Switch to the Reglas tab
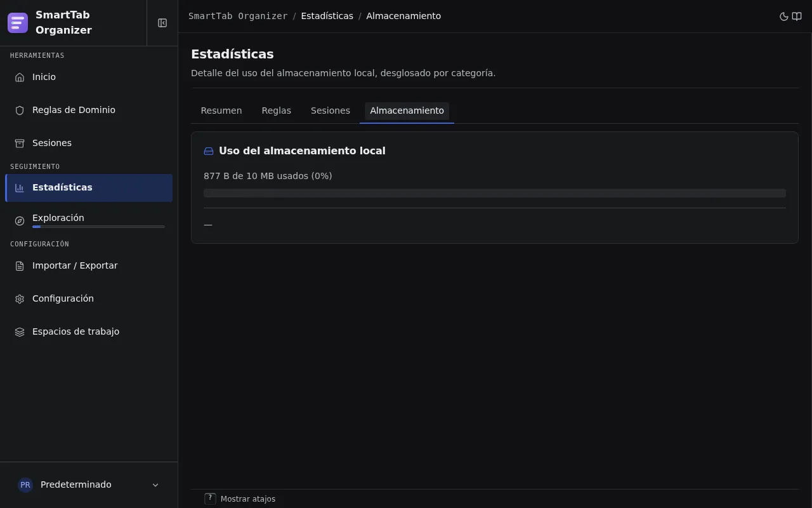The width and height of the screenshot is (812, 508). click(x=277, y=110)
